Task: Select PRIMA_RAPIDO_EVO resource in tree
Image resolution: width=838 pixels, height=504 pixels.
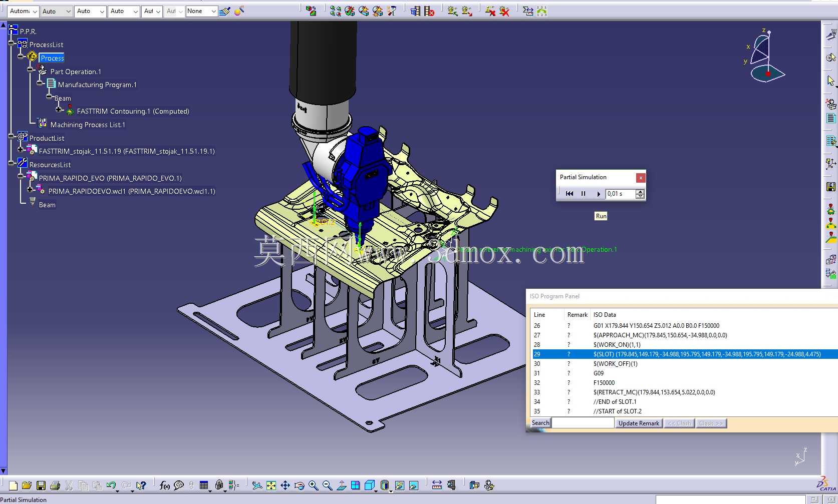Action: [110, 178]
